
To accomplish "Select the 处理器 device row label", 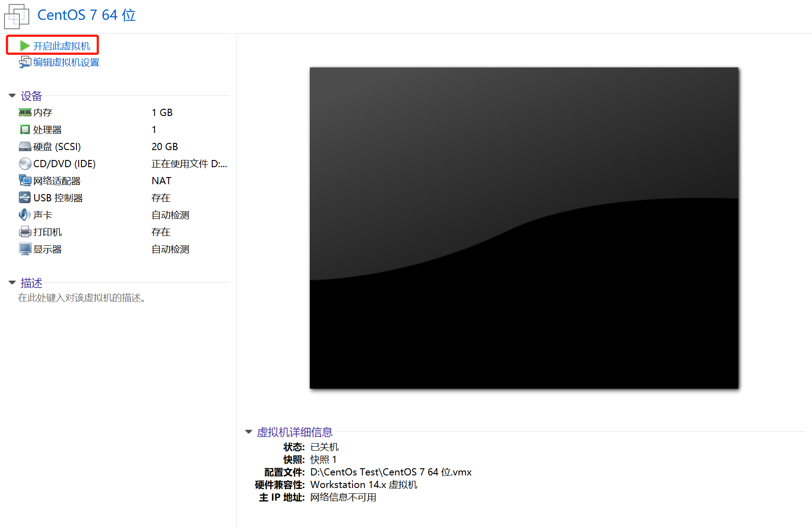I will 47,129.
